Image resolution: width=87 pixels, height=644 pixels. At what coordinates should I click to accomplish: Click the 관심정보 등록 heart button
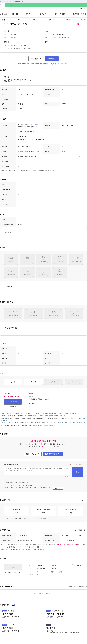[36, 59]
